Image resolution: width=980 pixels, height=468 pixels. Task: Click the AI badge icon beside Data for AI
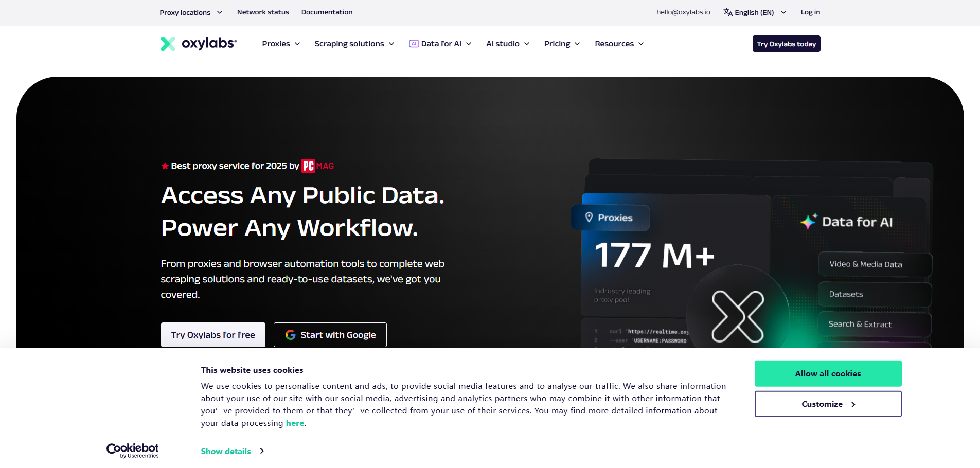click(414, 44)
